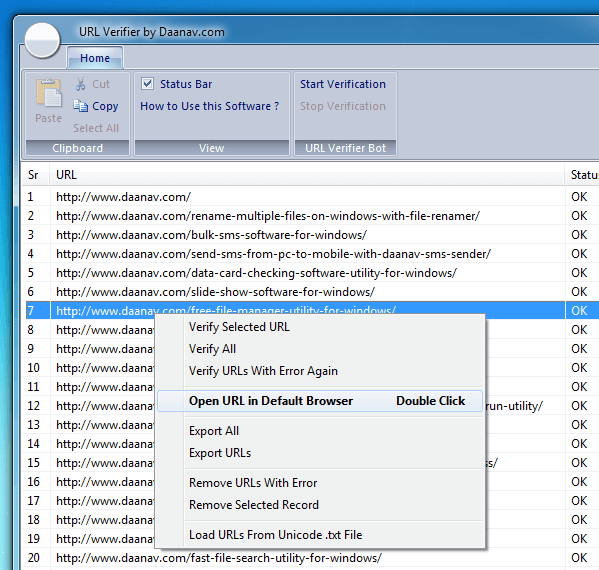
Task: Choose Export URLs menu entry
Action: (320, 453)
